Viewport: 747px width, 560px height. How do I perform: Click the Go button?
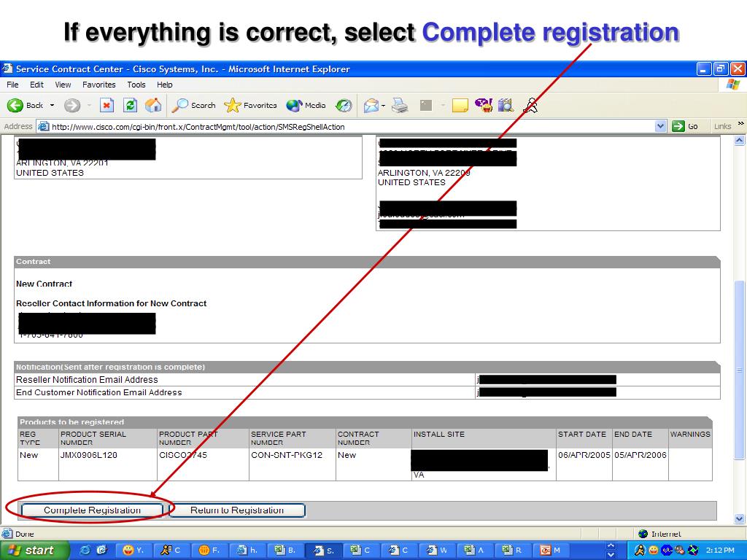(x=685, y=127)
